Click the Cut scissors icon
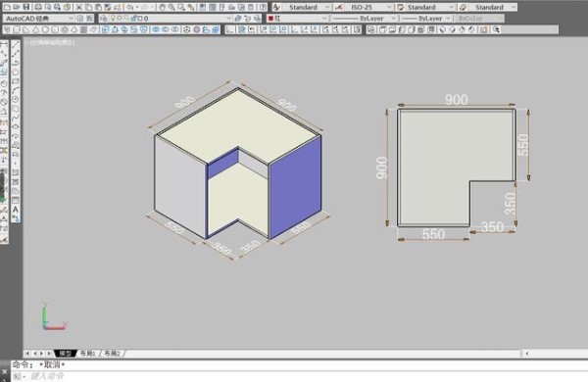 pyautogui.click(x=79, y=7)
